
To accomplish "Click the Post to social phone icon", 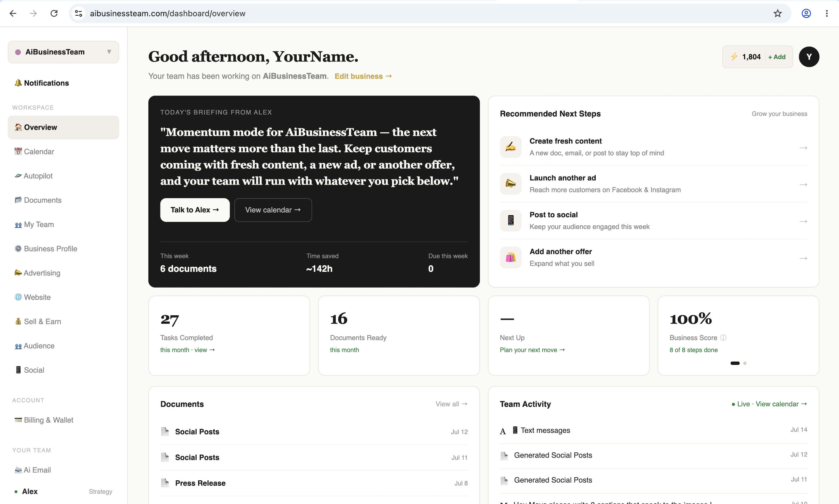I will 511,220.
